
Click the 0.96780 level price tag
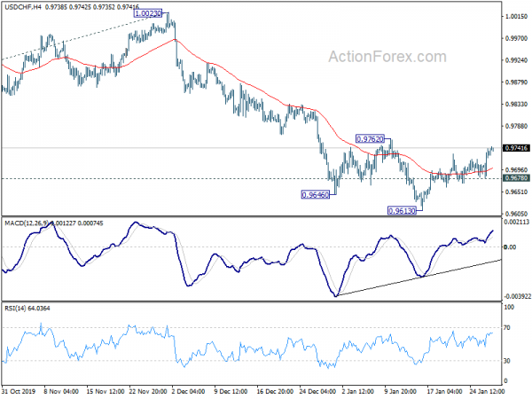(516, 178)
